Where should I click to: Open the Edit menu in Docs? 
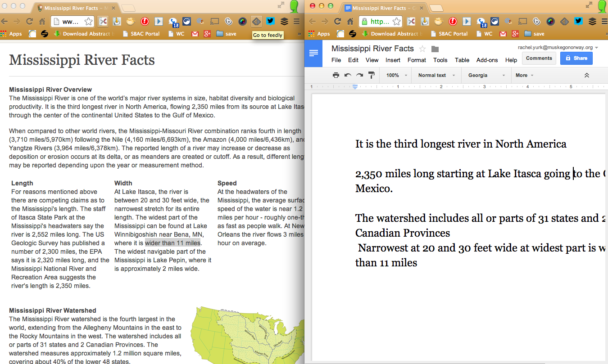click(354, 60)
